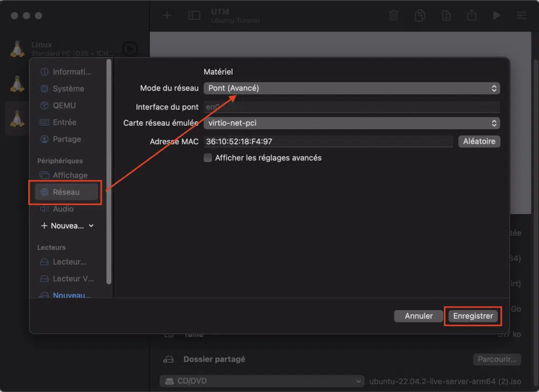Click the Lecteurs section heading
The image size is (539, 392).
[x=52, y=247]
